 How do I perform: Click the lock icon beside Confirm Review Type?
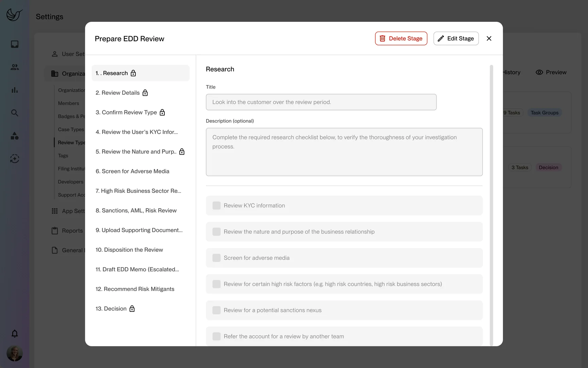[162, 112]
